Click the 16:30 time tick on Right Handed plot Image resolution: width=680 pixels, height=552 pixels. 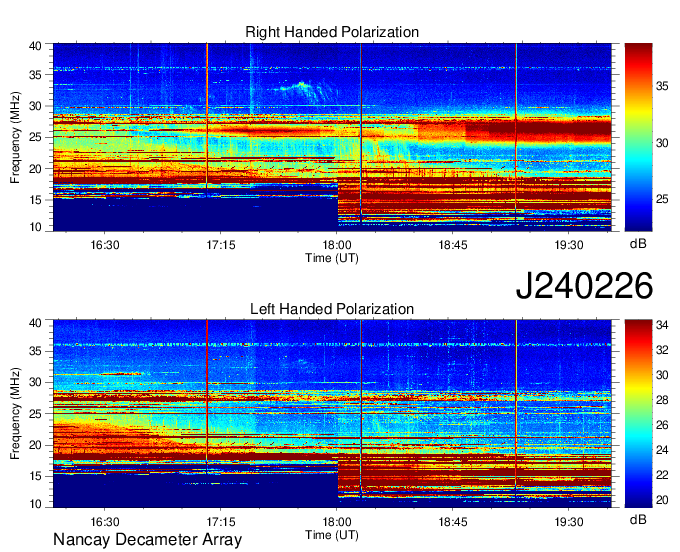[x=105, y=245]
